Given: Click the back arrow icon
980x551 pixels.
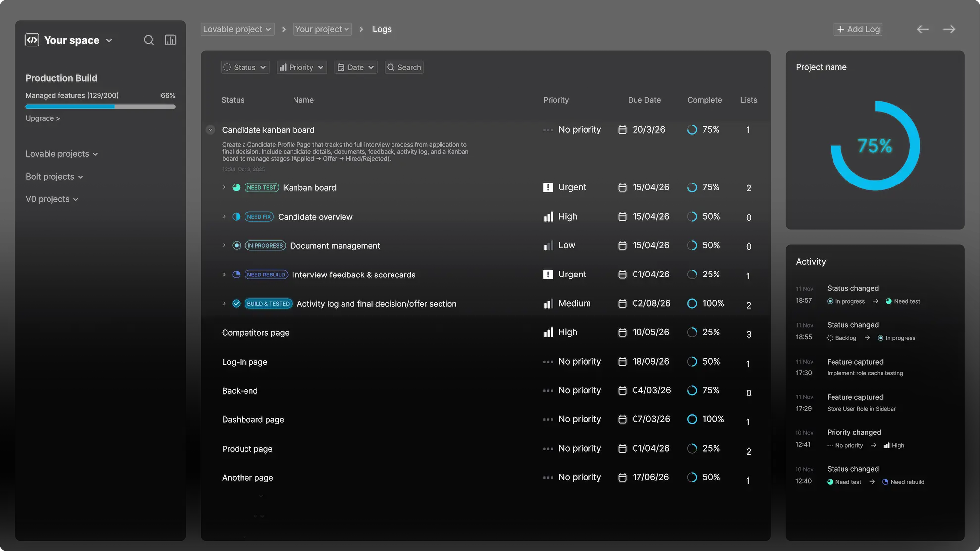Looking at the screenshot, I should [922, 29].
